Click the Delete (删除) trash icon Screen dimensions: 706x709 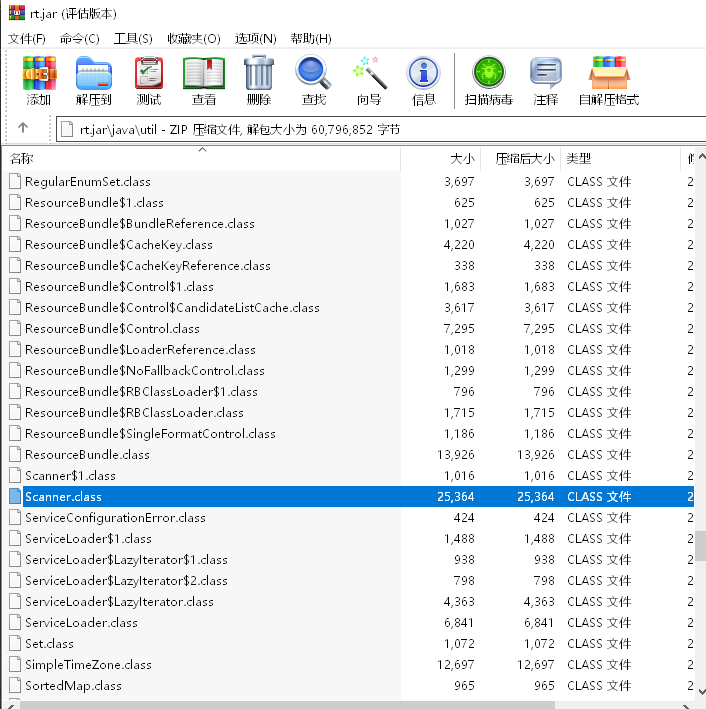(x=259, y=73)
